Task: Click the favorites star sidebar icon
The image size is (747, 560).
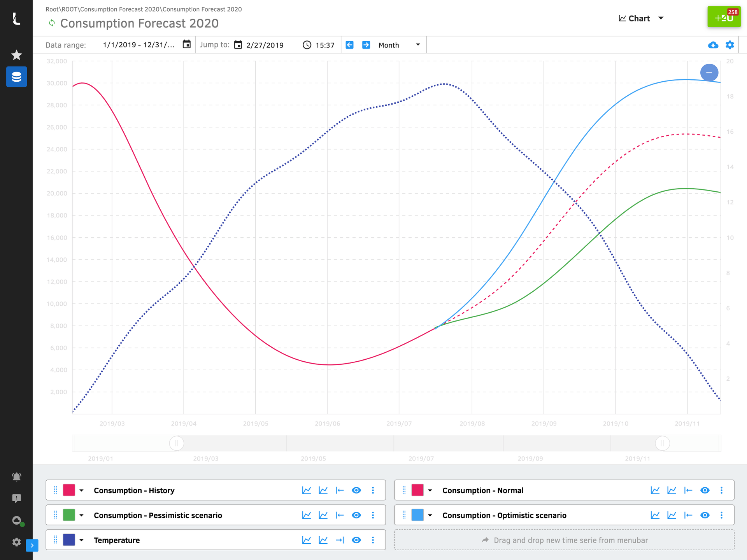Action: tap(16, 55)
